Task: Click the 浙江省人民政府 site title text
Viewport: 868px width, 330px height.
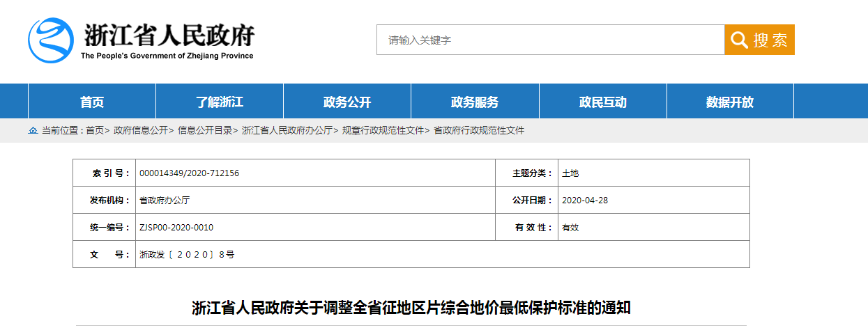Action: (169, 35)
